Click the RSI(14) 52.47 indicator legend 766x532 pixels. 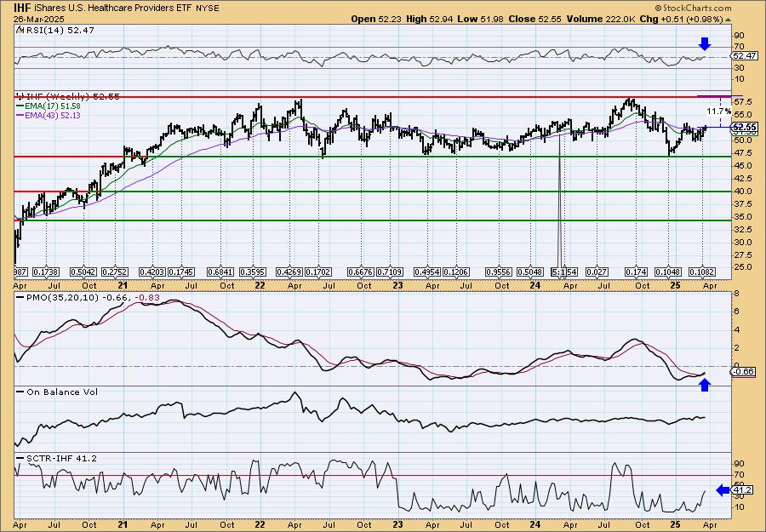(55, 30)
